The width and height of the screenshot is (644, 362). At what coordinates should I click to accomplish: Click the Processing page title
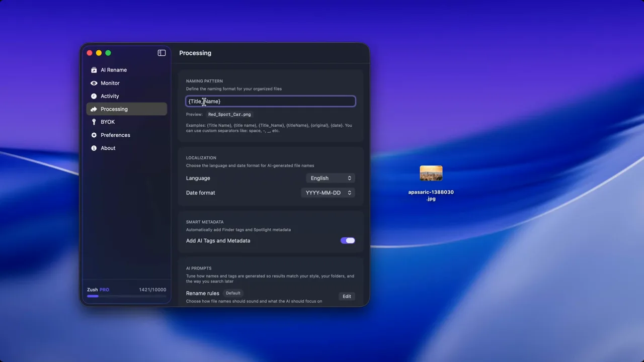pos(195,53)
